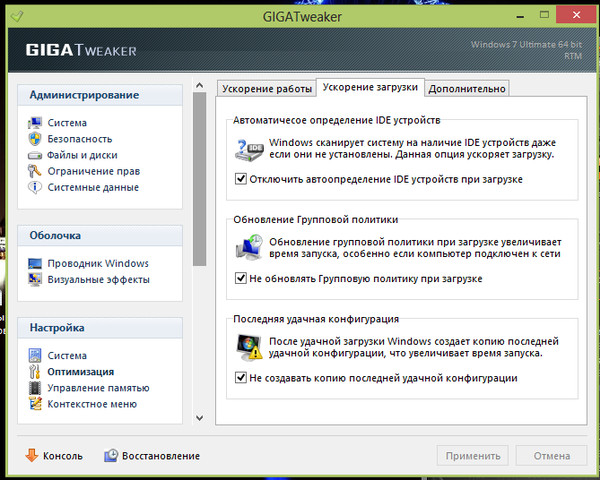The width and height of the screenshot is (600, 480).
Task: Open Визуальные эффекты settings
Action: (x=98, y=279)
